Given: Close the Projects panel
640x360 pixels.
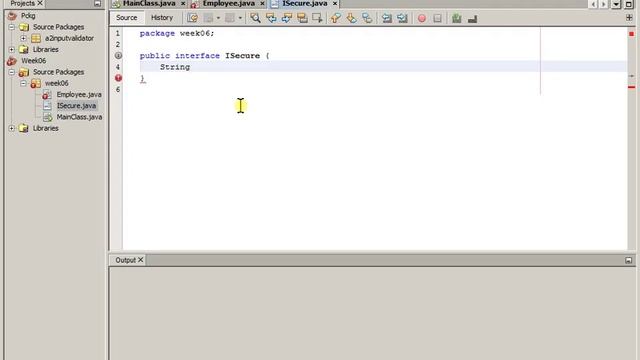Looking at the screenshot, I should tap(40, 3).
